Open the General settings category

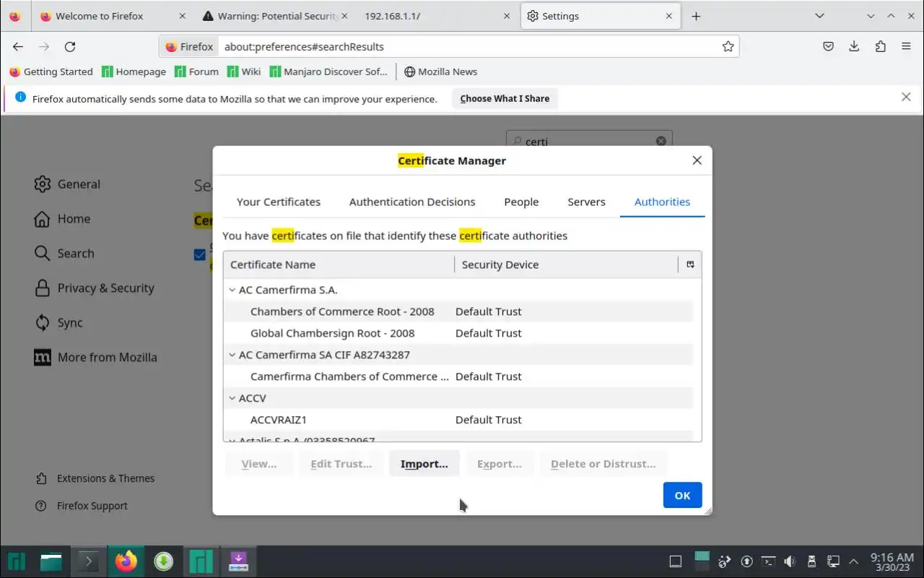(x=67, y=184)
